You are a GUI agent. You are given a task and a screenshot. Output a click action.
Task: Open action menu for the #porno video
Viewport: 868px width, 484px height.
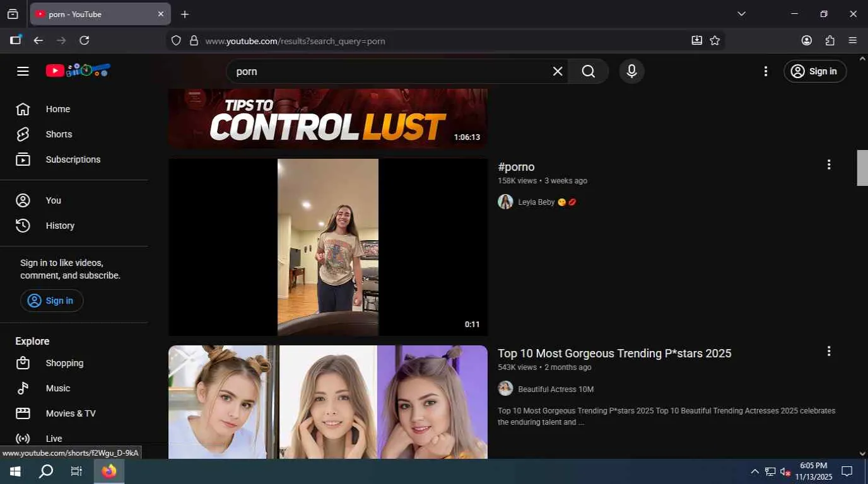[x=829, y=164]
